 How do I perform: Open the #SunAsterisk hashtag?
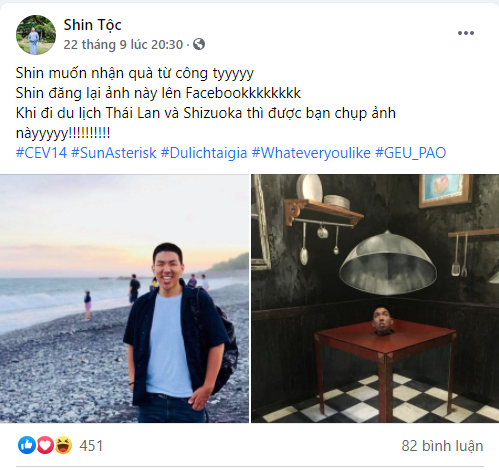[x=114, y=153]
